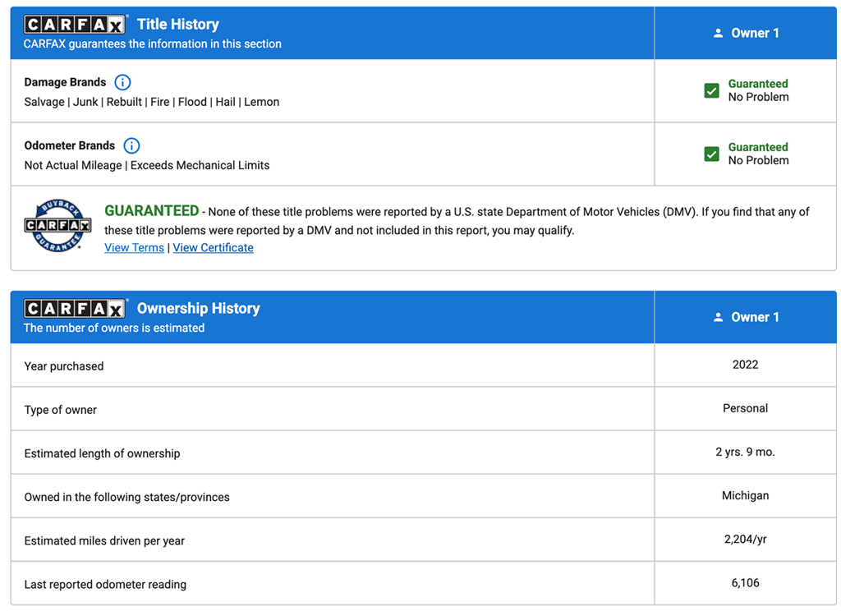Click the Odometer Brands info icon
841x616 pixels.
131,145
